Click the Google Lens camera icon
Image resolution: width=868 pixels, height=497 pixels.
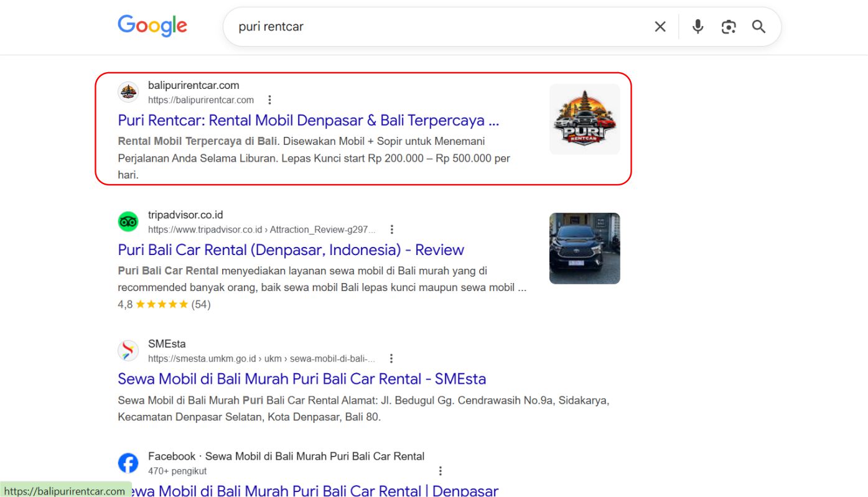pos(728,27)
